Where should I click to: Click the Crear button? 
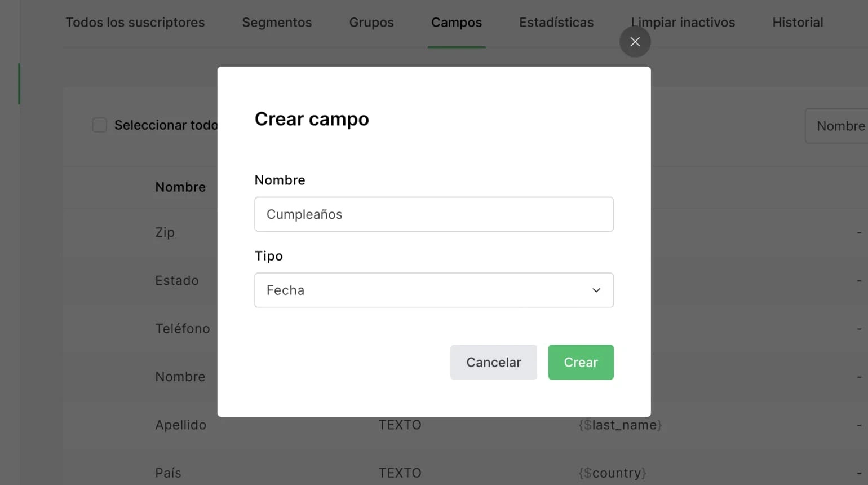[581, 362]
